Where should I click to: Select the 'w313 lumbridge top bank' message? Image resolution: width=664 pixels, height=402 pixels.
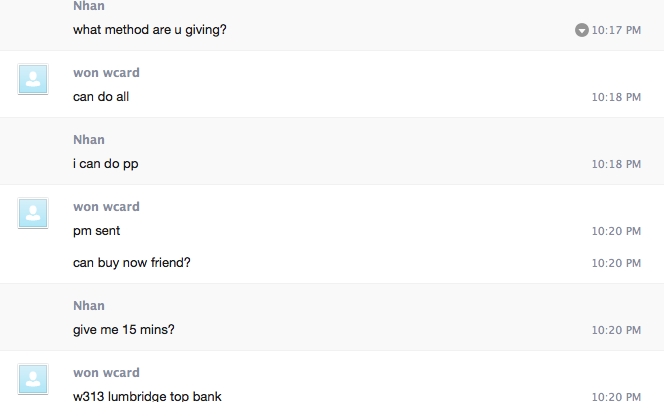click(x=147, y=396)
